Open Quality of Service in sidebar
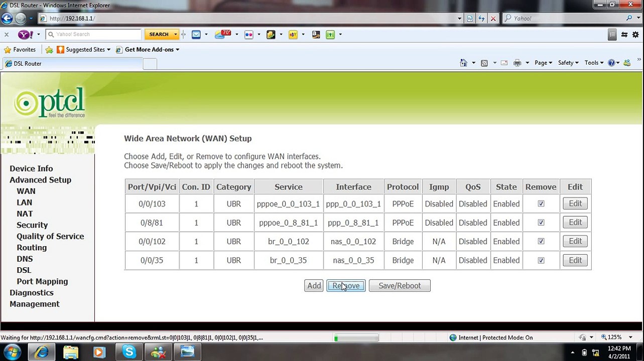 coord(50,236)
